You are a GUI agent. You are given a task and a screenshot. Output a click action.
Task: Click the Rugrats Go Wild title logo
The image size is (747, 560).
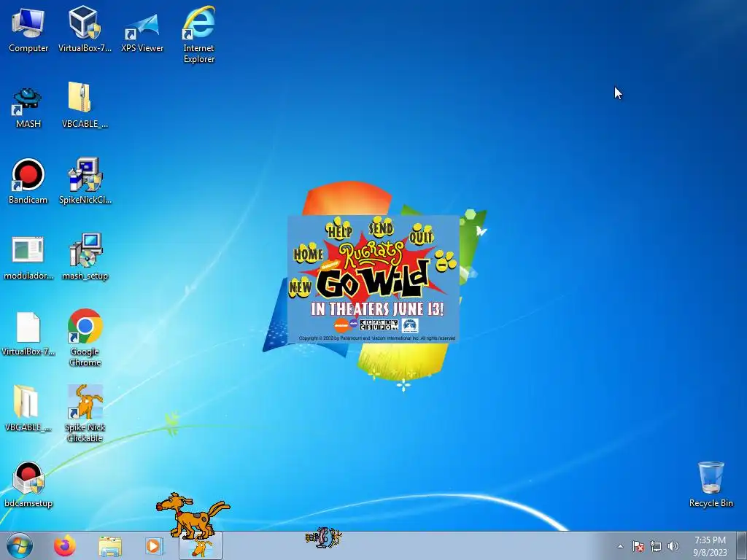(374, 270)
